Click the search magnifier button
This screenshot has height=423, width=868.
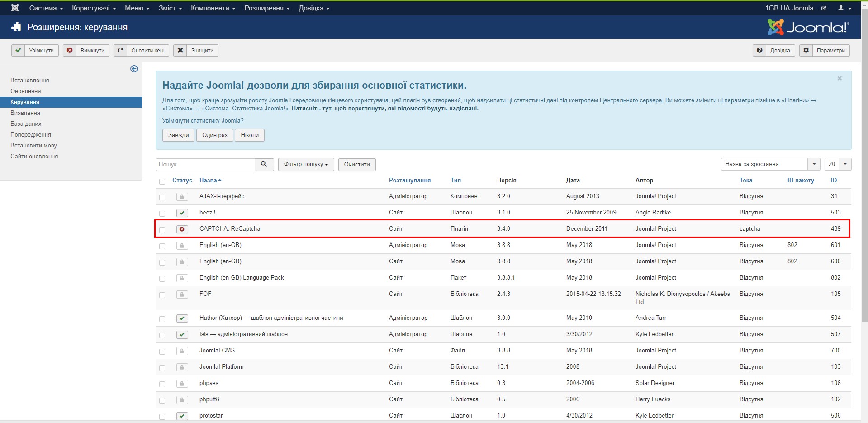[x=264, y=164]
